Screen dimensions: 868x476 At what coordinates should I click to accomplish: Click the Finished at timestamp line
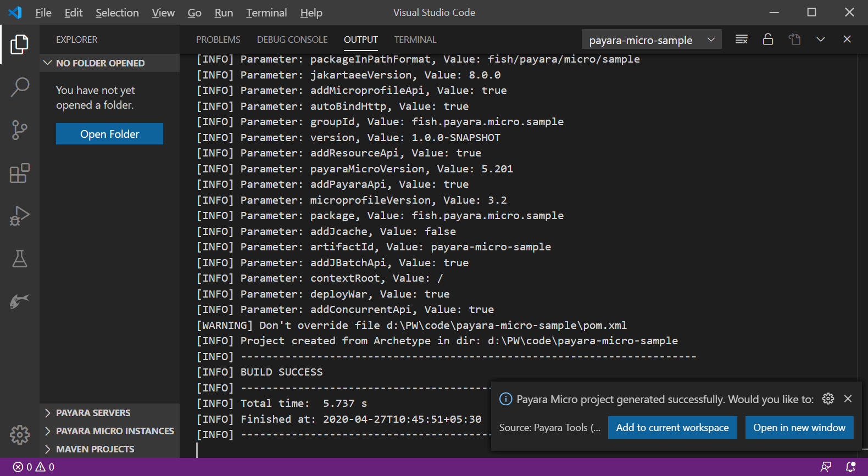tap(339, 419)
